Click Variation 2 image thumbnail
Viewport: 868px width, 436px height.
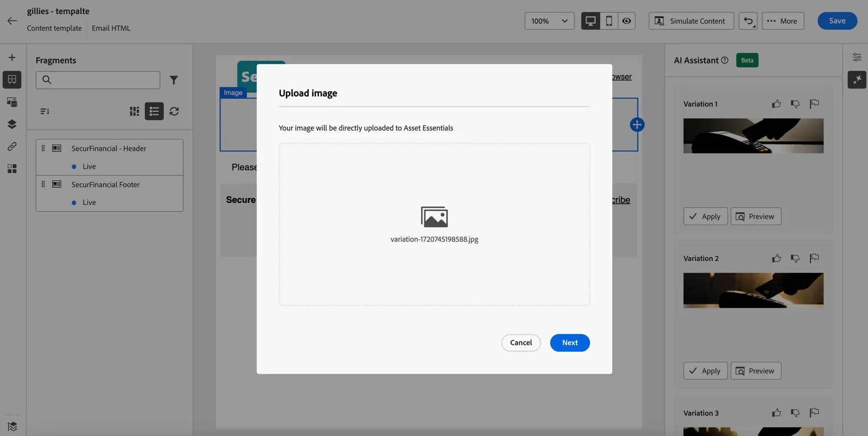pyautogui.click(x=753, y=290)
